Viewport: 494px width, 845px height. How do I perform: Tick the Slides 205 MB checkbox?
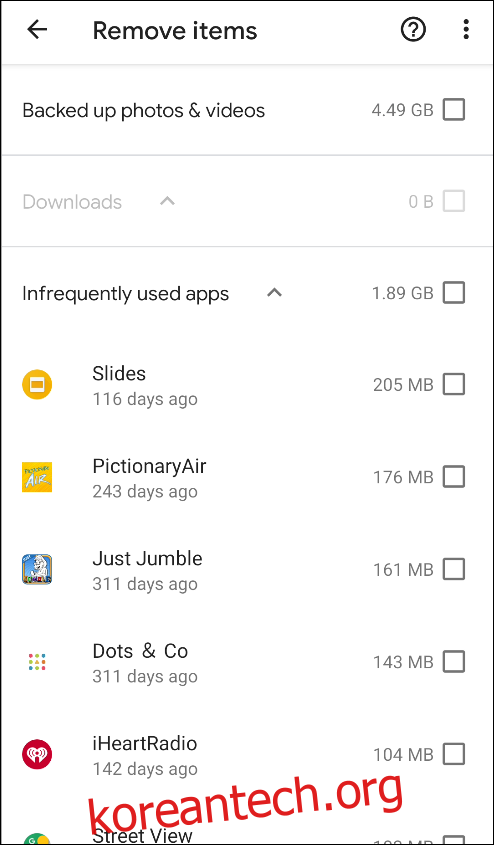pos(454,385)
